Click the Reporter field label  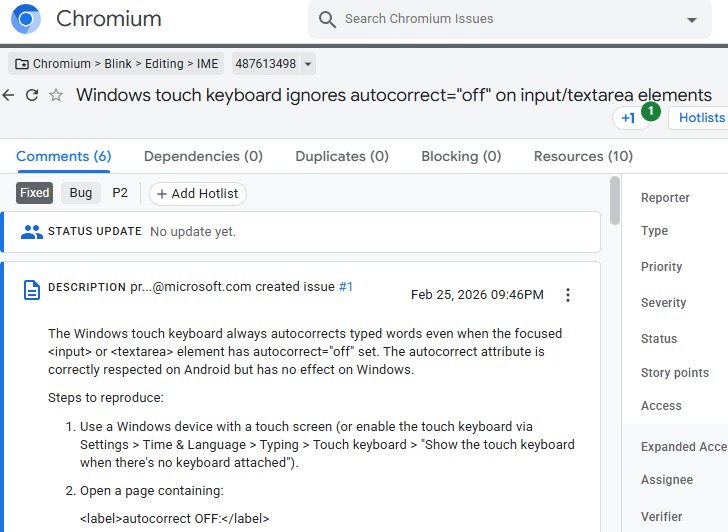[x=665, y=198]
